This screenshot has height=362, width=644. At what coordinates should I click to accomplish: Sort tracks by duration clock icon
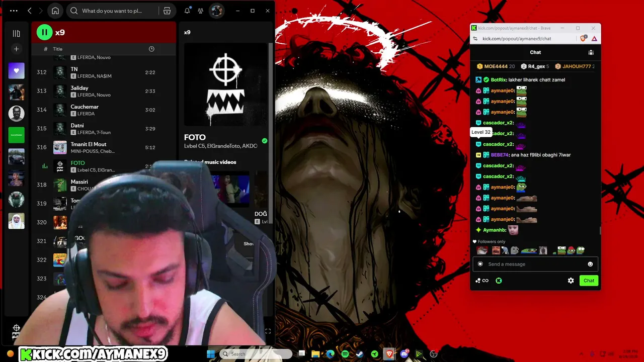pos(151,49)
